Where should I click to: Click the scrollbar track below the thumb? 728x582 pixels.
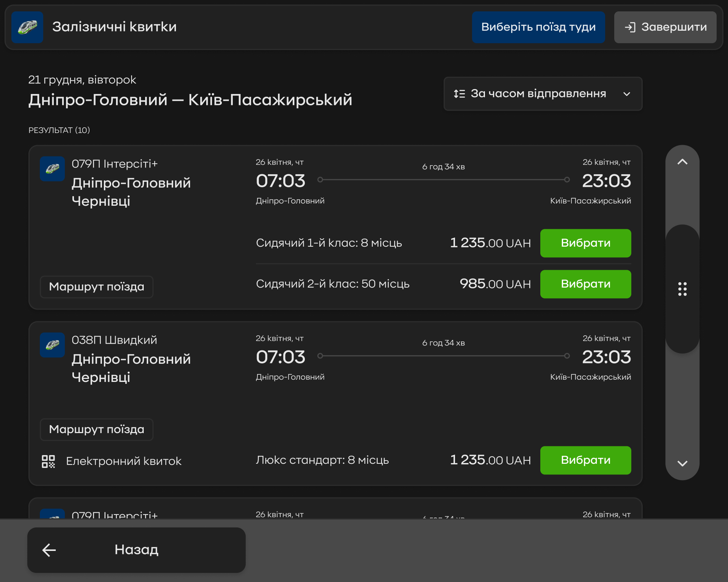pyautogui.click(x=682, y=405)
